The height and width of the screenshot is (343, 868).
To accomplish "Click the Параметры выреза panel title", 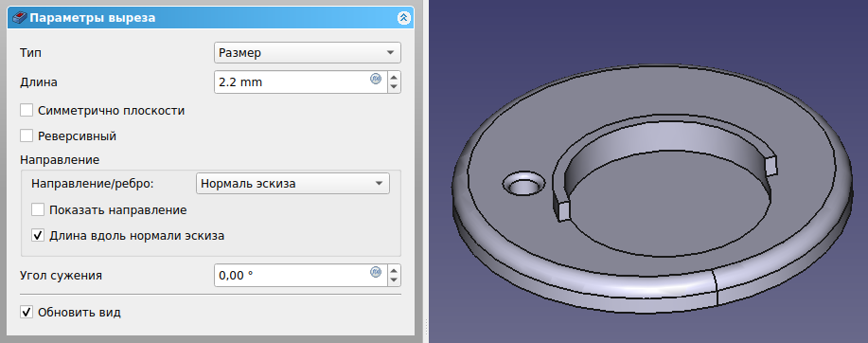I will [93, 18].
